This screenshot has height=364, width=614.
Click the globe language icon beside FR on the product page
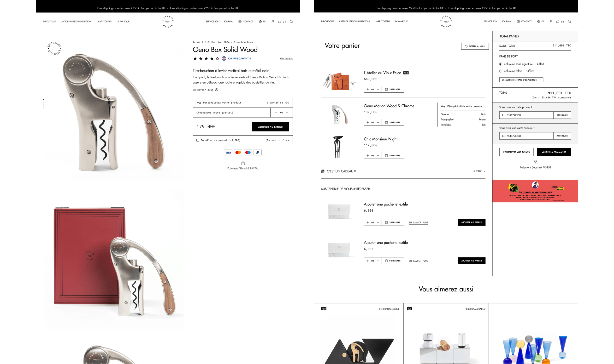click(x=260, y=22)
